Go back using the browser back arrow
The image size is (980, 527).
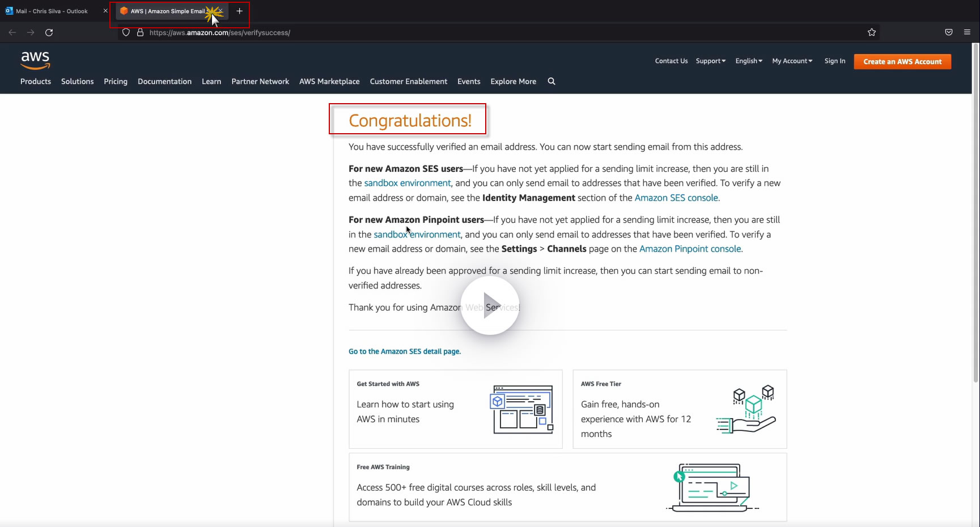pos(12,32)
